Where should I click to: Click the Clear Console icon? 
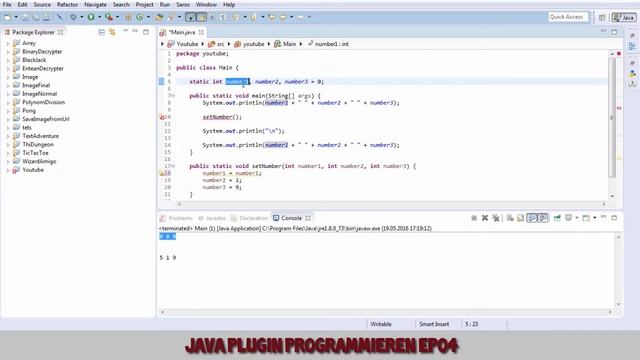pos(510,218)
